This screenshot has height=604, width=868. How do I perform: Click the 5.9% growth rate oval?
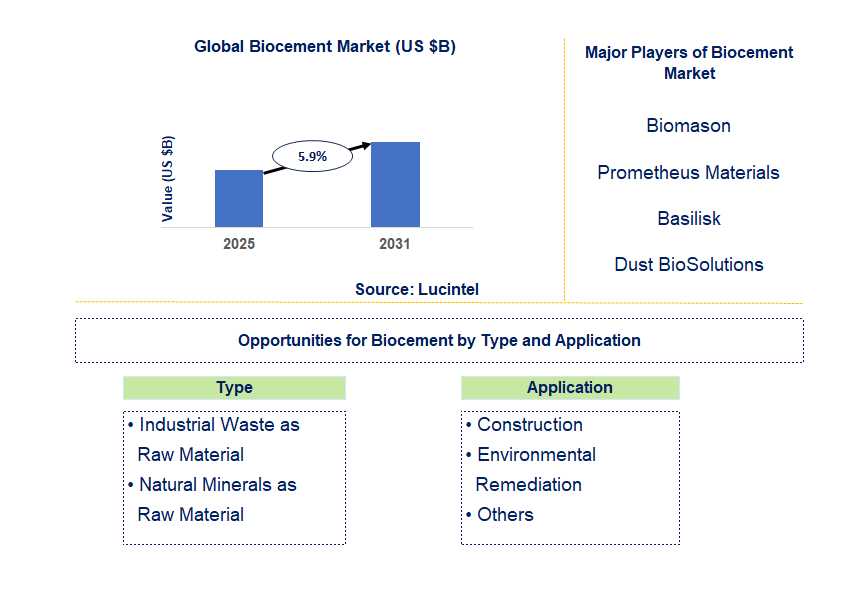[x=312, y=156]
